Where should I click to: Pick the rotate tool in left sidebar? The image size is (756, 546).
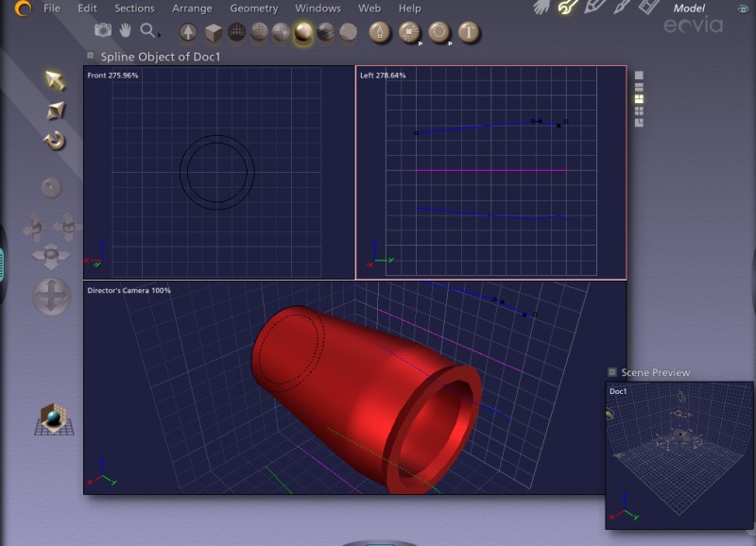pyautogui.click(x=55, y=141)
